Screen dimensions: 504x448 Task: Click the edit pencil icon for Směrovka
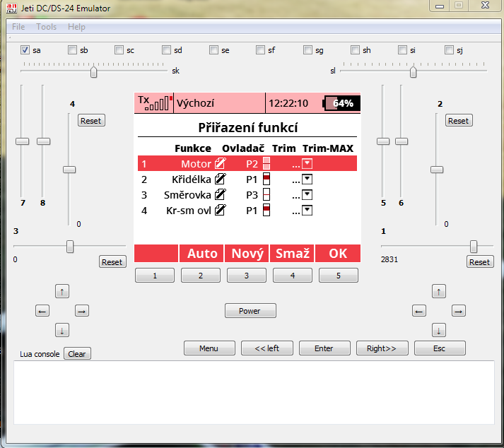point(220,194)
